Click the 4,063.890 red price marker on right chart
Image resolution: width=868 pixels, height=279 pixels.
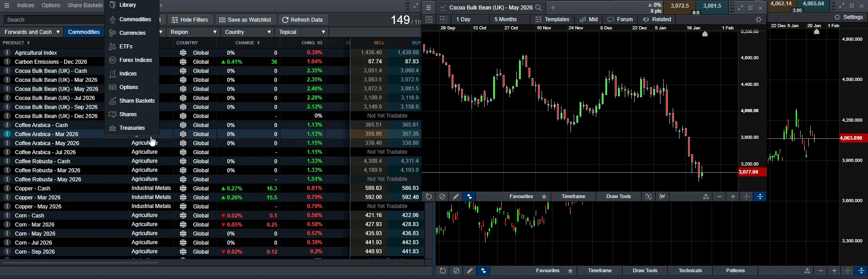(854, 138)
